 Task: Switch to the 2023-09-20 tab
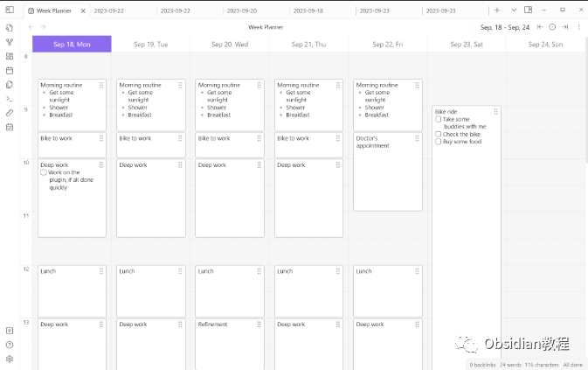242,10
